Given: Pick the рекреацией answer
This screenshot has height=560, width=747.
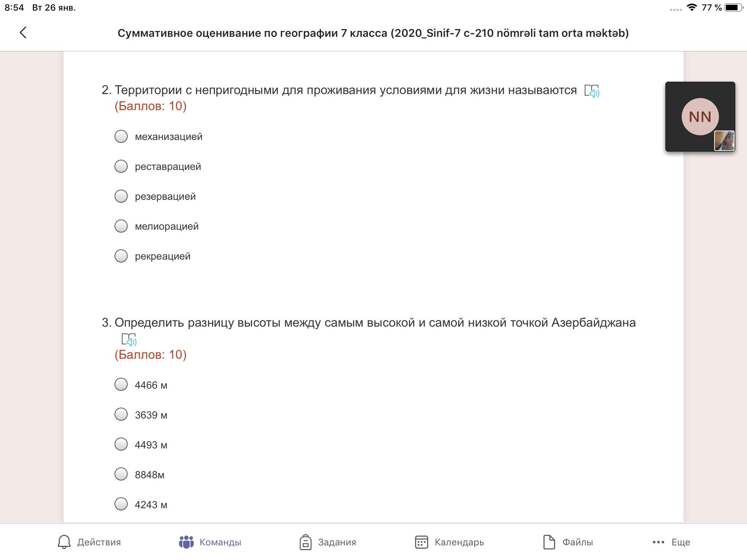Looking at the screenshot, I should (121, 256).
